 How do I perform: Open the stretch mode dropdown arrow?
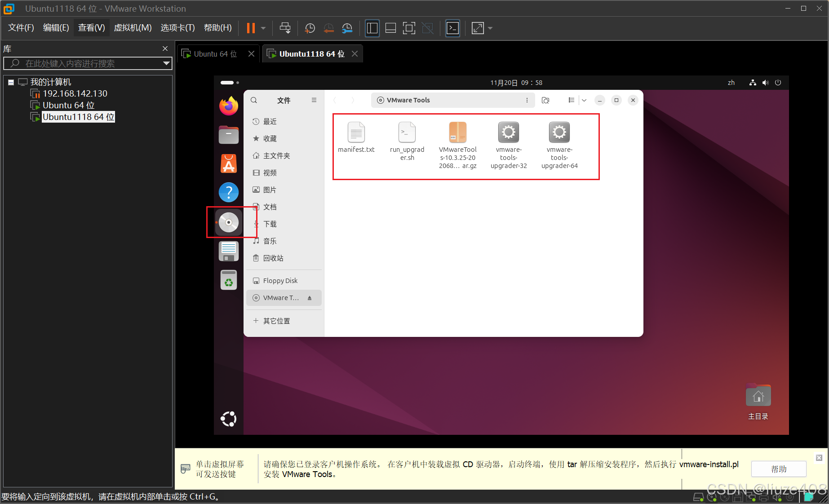click(490, 28)
